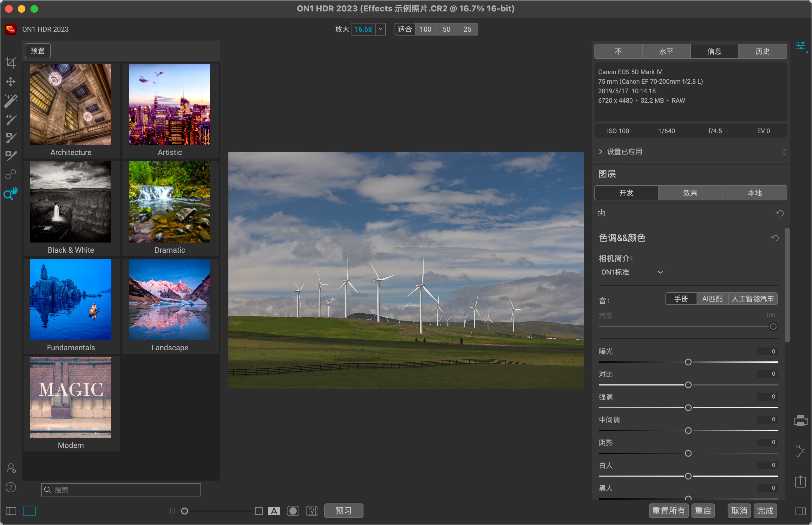
Task: Reset the 色调&&颜色 section
Action: 775,238
